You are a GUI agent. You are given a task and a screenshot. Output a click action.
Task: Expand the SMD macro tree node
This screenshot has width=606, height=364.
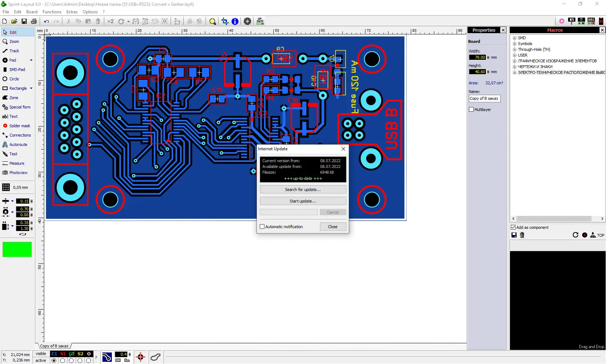coord(515,38)
